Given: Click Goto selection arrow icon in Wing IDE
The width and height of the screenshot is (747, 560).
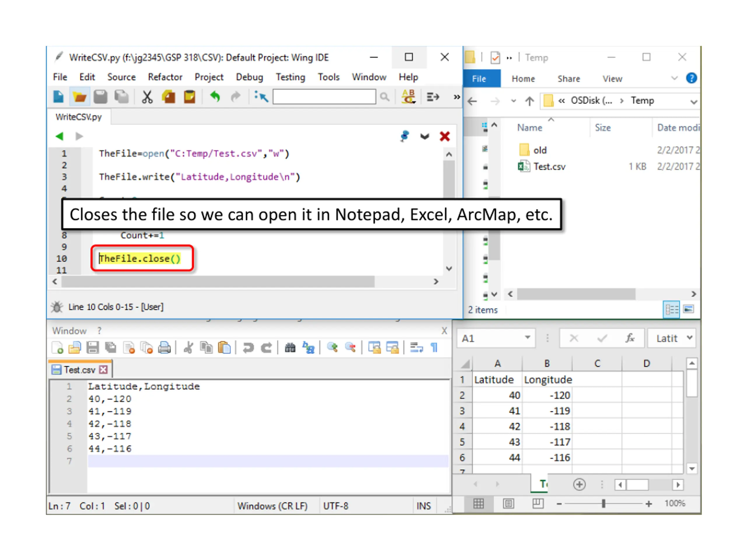Looking at the screenshot, I should point(261,97).
